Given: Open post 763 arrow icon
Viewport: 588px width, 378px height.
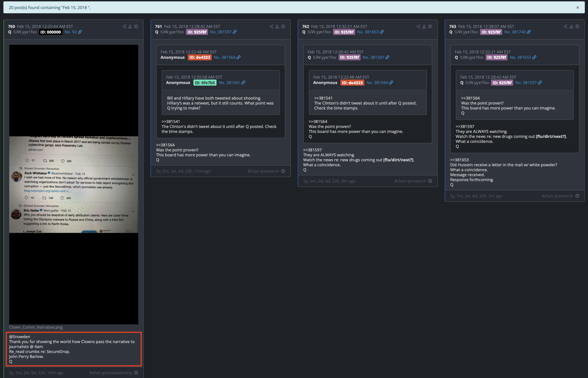Looking at the screenshot, I should click(x=577, y=26).
